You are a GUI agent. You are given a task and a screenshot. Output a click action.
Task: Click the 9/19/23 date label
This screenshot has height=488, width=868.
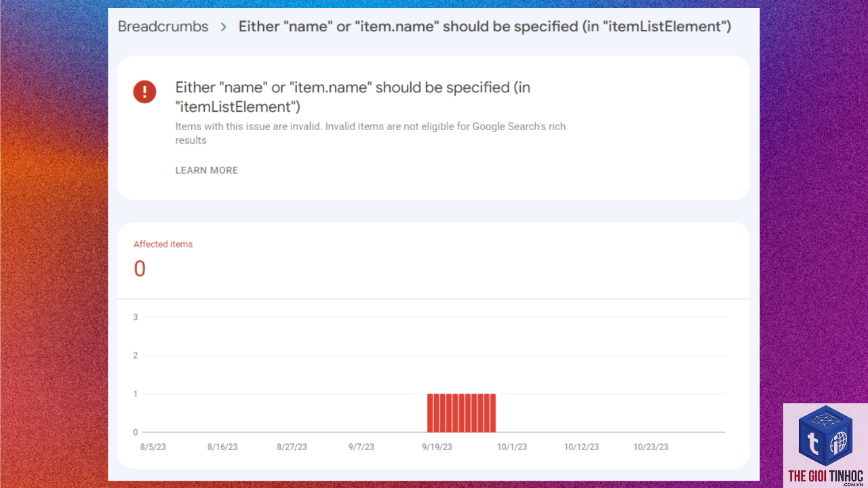pos(437,447)
